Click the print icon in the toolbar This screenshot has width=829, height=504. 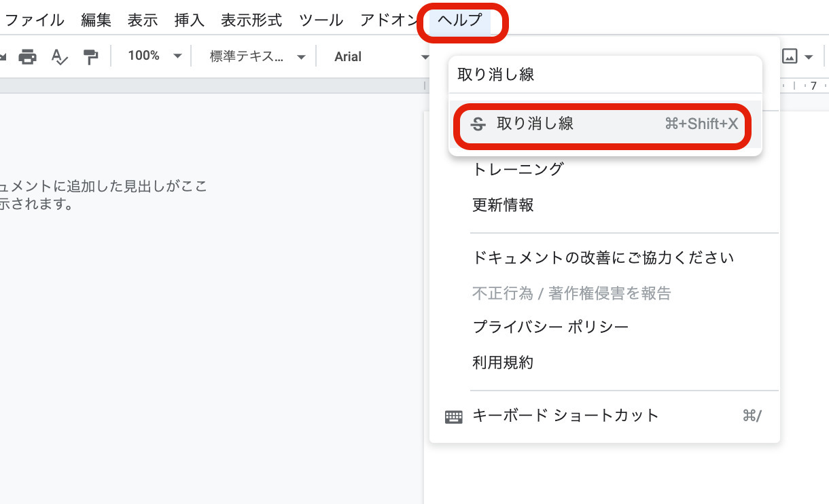(27, 56)
